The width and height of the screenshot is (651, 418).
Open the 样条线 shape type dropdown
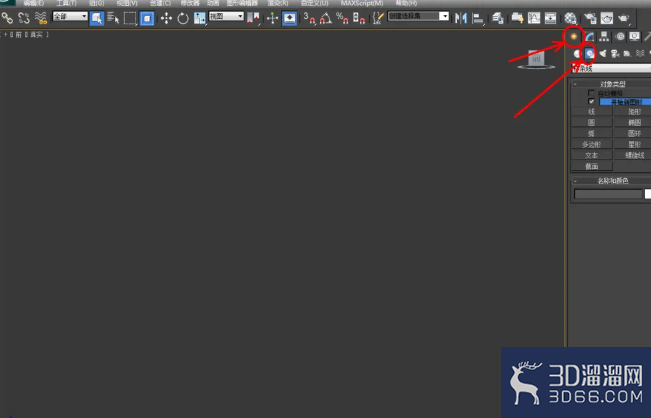click(611, 68)
